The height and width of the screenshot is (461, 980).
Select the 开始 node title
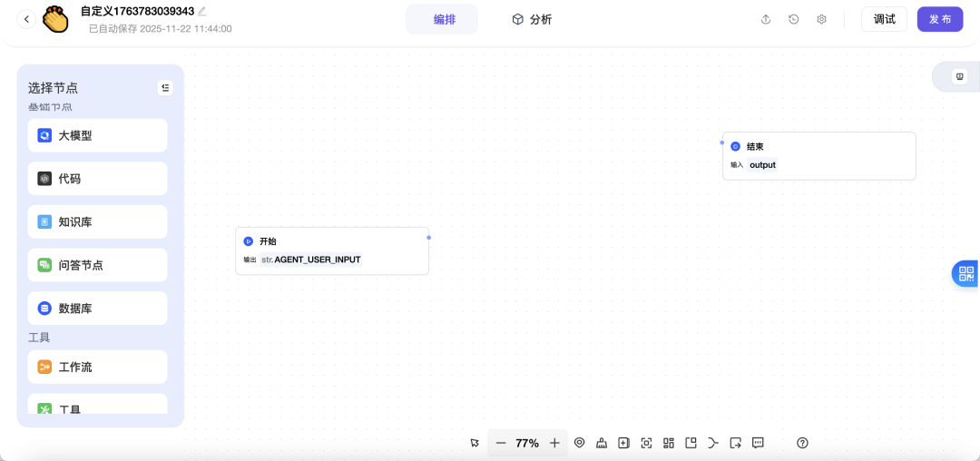coord(268,241)
